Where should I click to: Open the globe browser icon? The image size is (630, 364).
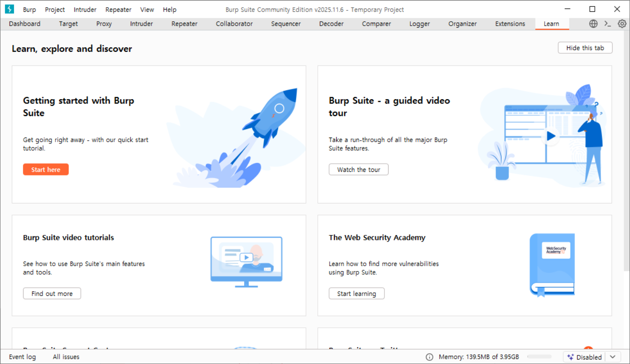click(x=593, y=24)
